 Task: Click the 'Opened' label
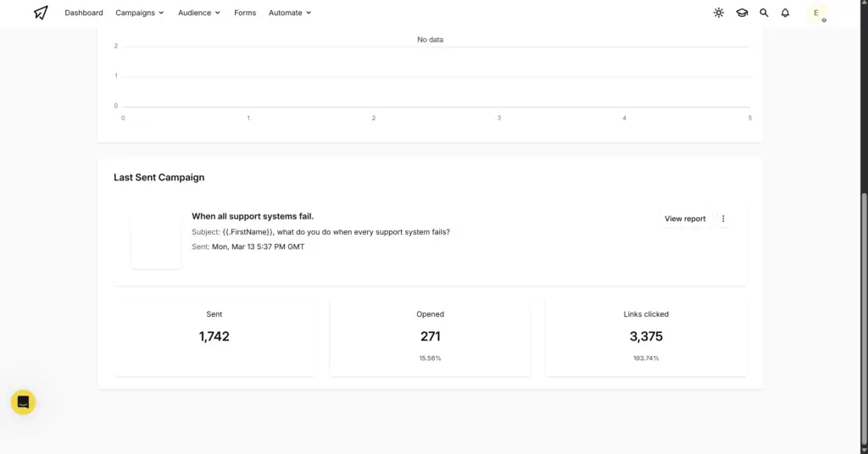(430, 314)
